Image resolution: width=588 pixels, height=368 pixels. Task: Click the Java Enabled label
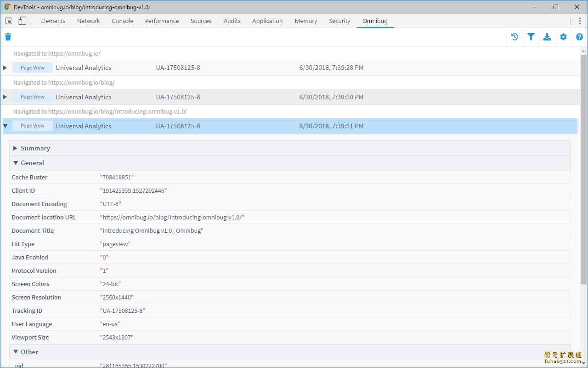[30, 257]
